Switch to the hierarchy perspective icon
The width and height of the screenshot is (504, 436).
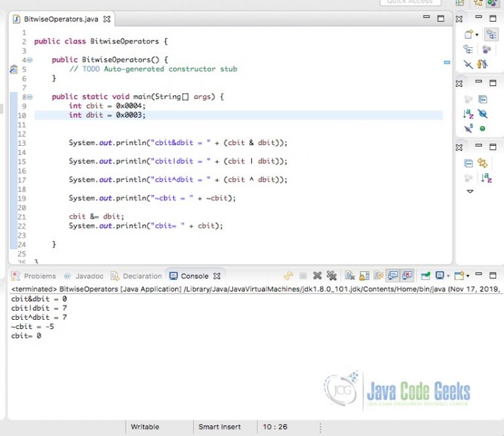[478, 3]
